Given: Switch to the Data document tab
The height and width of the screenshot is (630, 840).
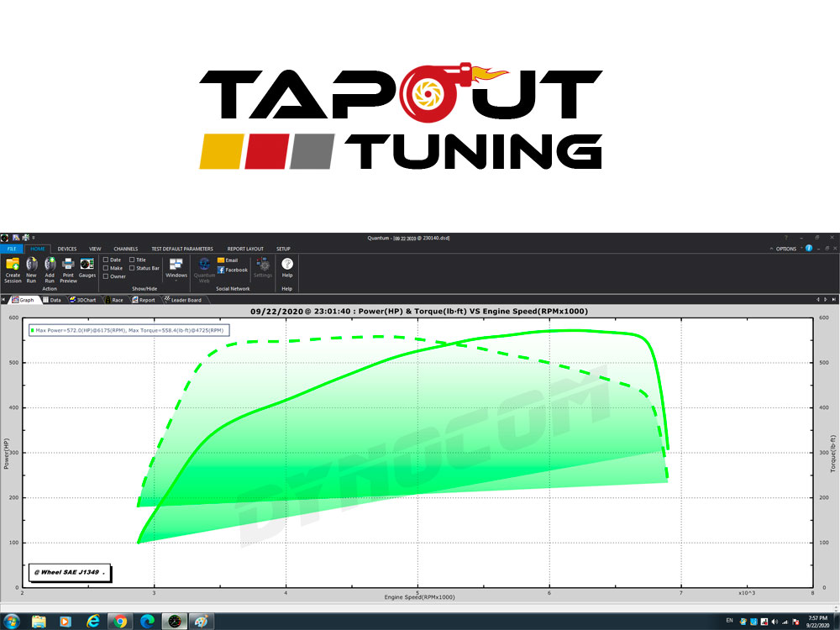Looking at the screenshot, I should pos(52,300).
